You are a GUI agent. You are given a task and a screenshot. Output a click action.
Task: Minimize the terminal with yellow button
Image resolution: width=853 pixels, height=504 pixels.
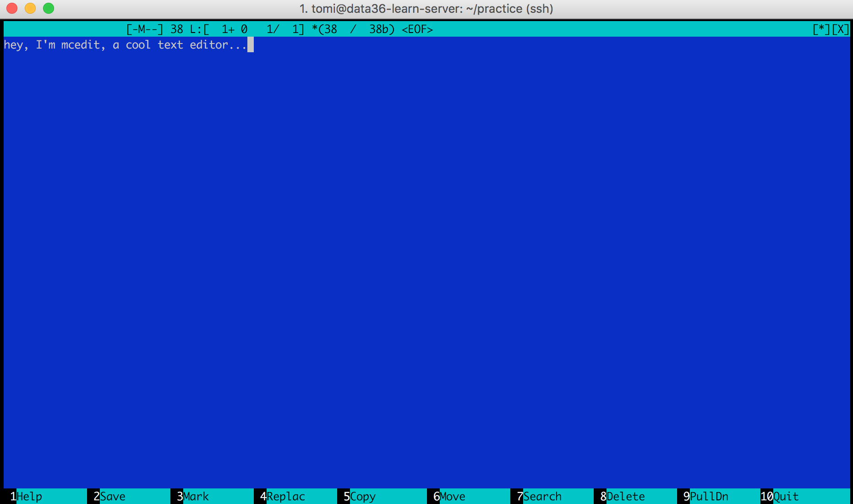pyautogui.click(x=30, y=8)
